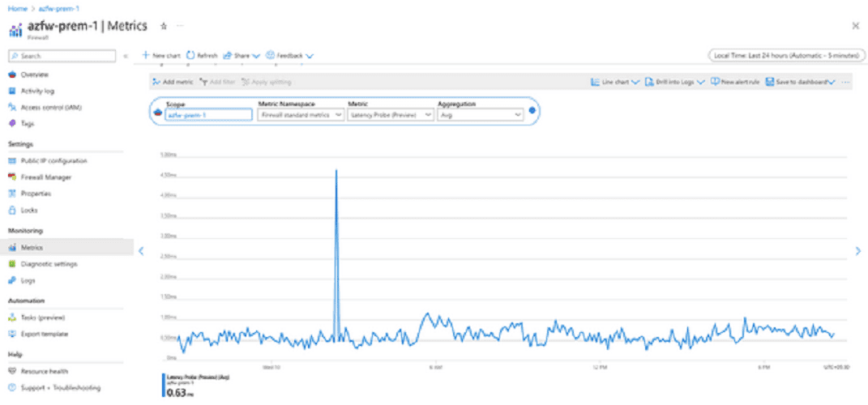Click the Diagnostic settings icon
The height and width of the screenshot is (405, 868).
(x=12, y=264)
